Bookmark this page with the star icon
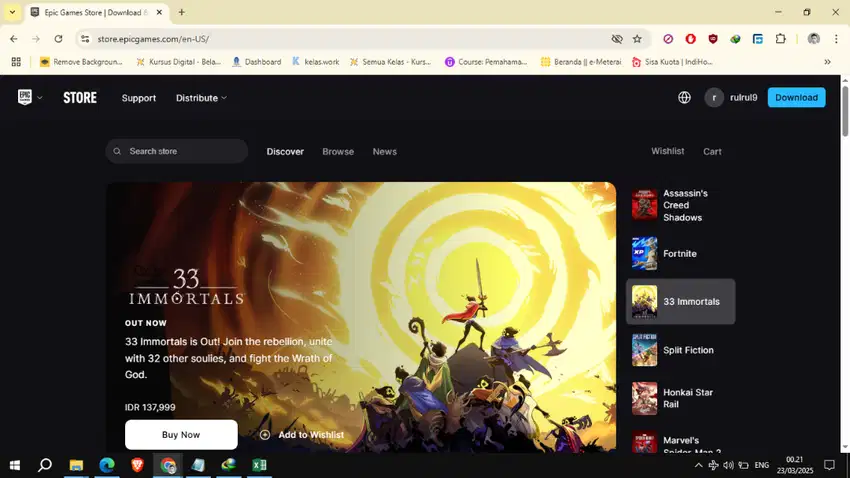Viewport: 850px width, 478px height. point(637,39)
